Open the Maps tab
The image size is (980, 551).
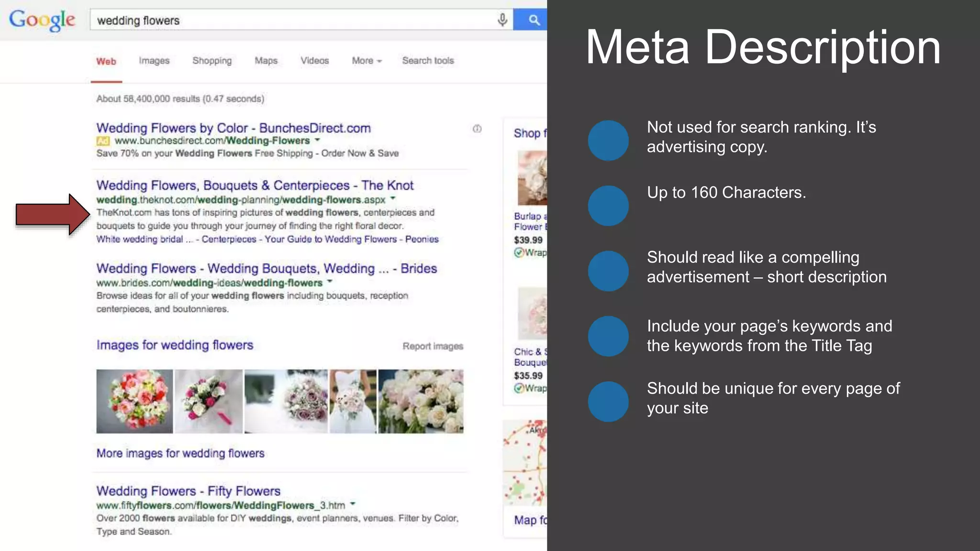tap(266, 61)
